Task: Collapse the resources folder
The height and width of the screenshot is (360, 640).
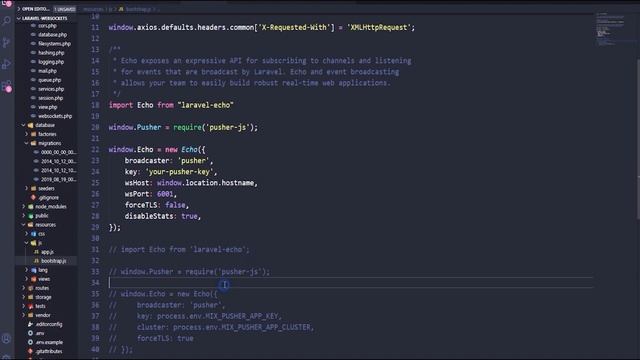Action: tap(24, 224)
